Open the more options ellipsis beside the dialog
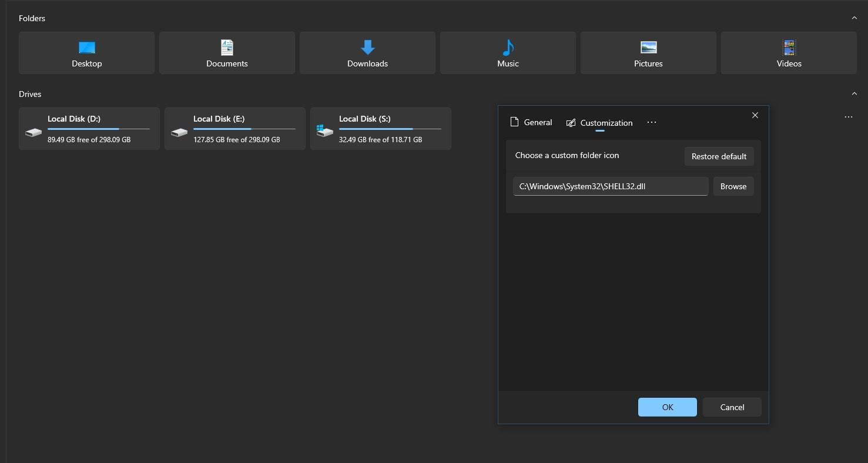Screen dimensions: 868x463 849,117
